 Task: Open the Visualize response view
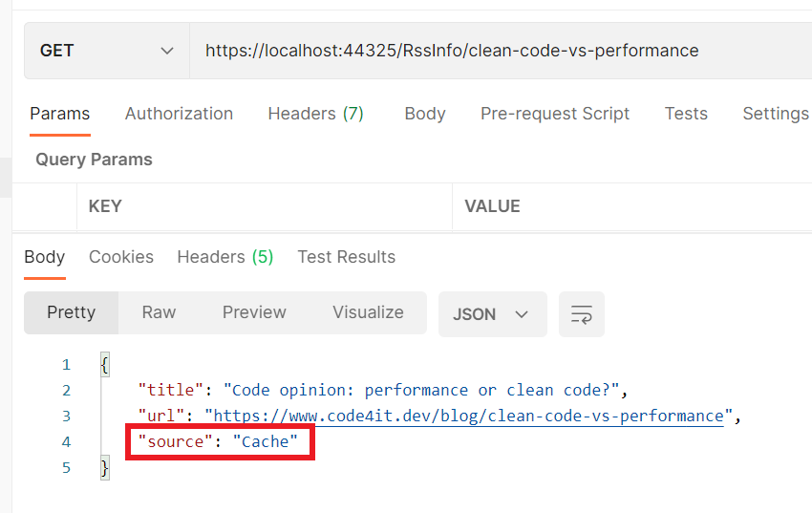(368, 312)
